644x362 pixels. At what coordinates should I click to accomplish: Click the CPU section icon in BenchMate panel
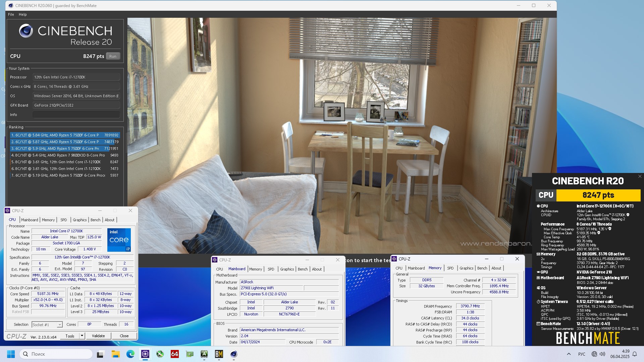(x=538, y=206)
